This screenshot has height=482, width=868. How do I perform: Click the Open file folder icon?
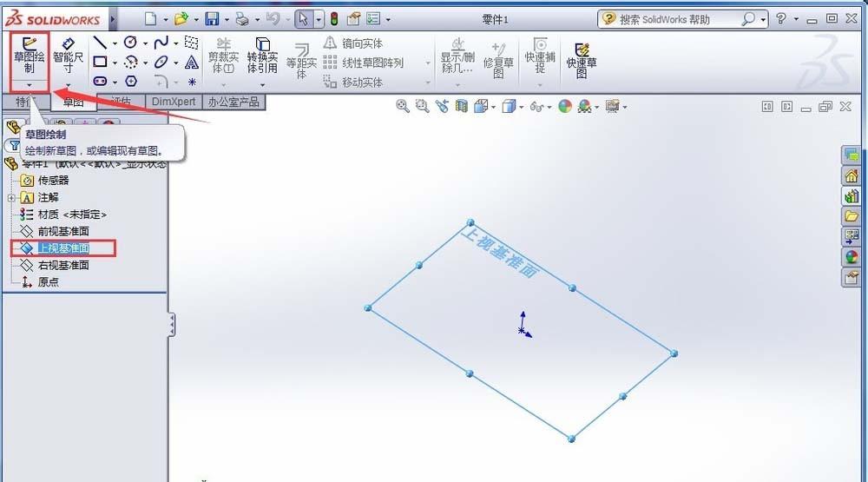pos(181,19)
